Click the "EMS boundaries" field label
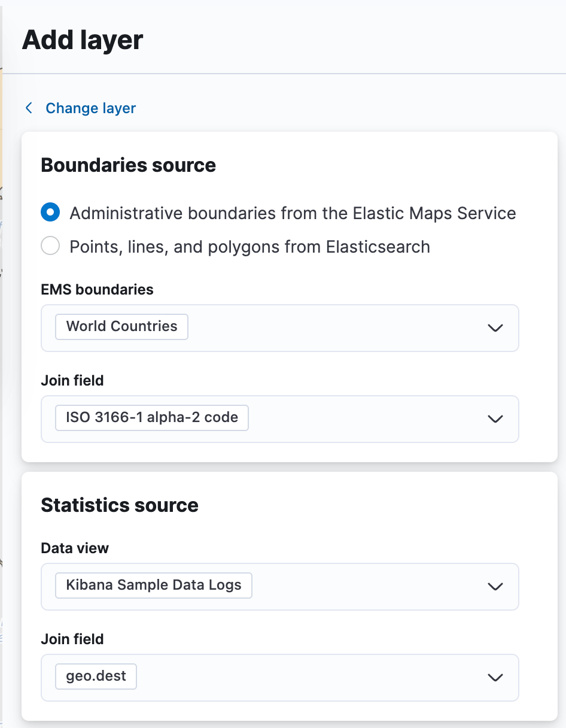Image resolution: width=566 pixels, height=728 pixels. point(97,290)
